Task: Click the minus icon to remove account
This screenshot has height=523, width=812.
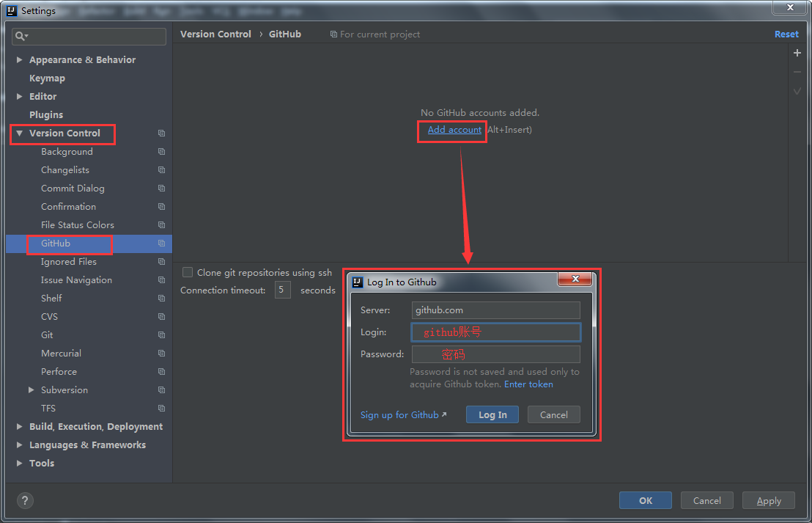Action: (797, 72)
